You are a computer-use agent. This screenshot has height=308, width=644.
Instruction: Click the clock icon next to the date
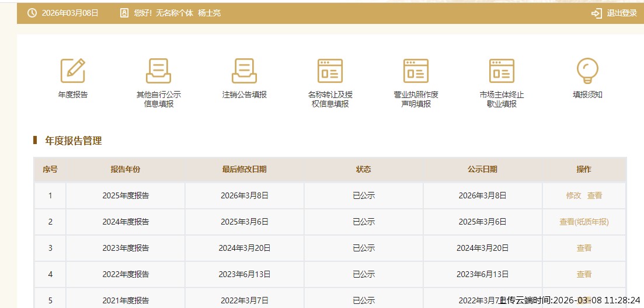click(32, 13)
